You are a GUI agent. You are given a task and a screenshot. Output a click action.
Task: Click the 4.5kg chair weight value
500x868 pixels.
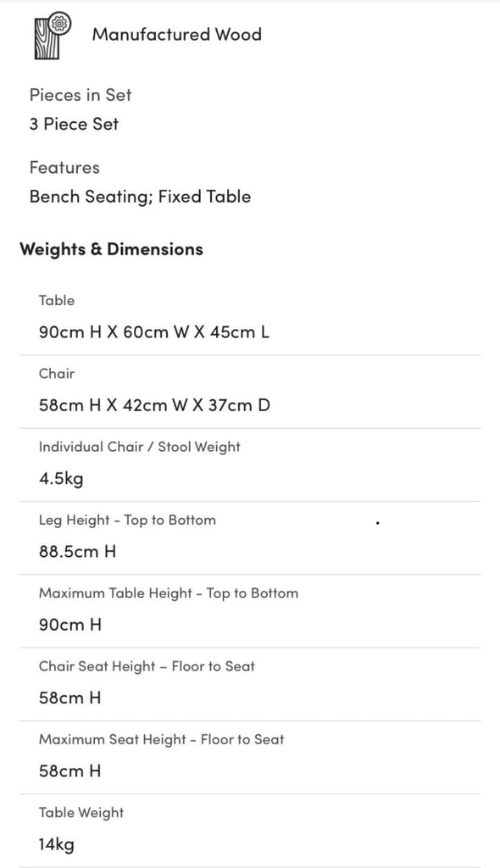(x=61, y=479)
